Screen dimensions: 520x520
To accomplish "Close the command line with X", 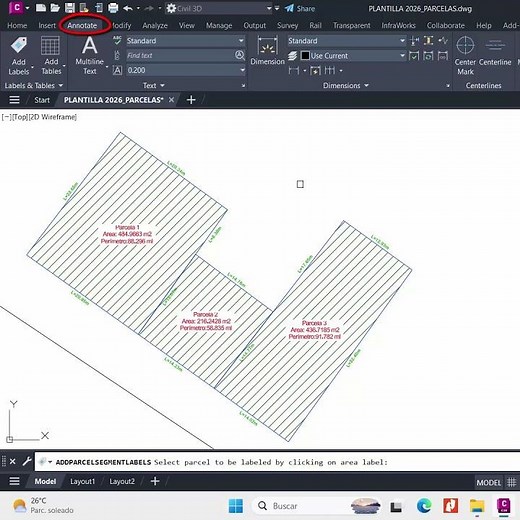I will coord(13,461).
